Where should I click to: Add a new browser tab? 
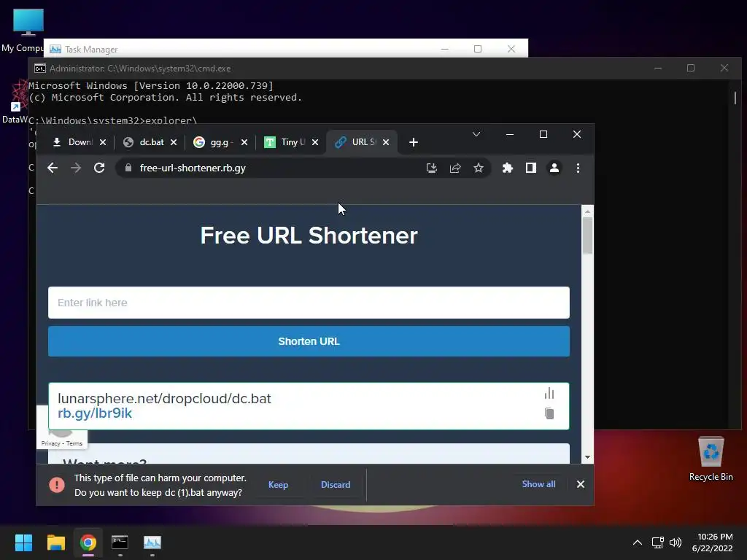[x=414, y=142]
